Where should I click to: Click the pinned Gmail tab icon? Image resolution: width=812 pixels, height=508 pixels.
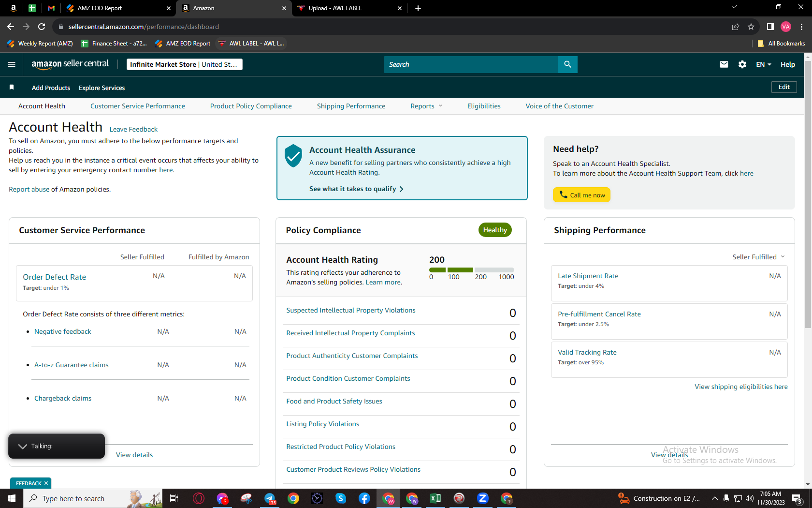point(51,8)
